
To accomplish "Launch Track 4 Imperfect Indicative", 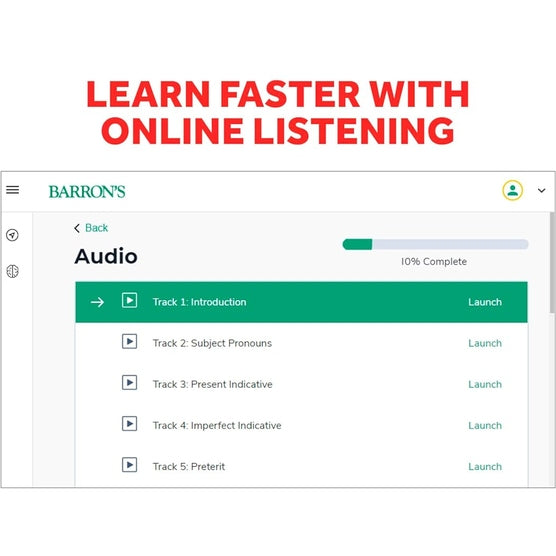I will (x=485, y=426).
